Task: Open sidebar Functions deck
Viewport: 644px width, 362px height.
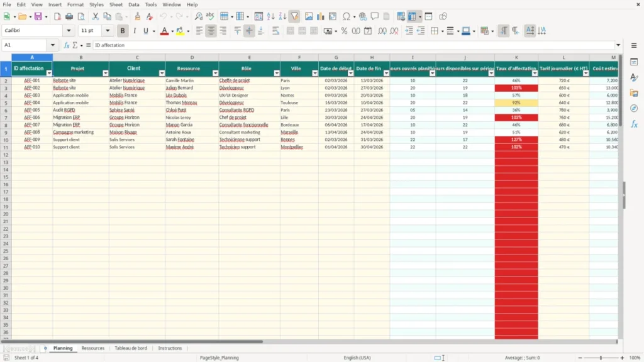Action: pyautogui.click(x=634, y=124)
